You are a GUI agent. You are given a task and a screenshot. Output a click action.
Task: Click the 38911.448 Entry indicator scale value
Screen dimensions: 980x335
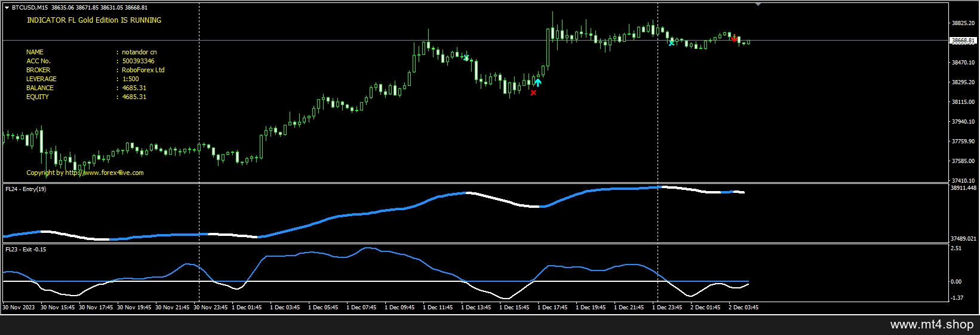click(963, 188)
